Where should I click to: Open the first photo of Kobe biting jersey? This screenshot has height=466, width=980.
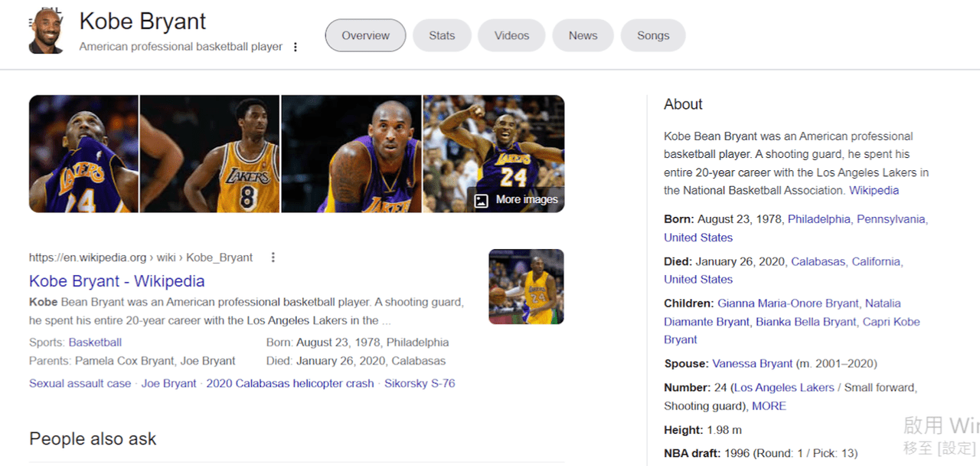coord(83,153)
